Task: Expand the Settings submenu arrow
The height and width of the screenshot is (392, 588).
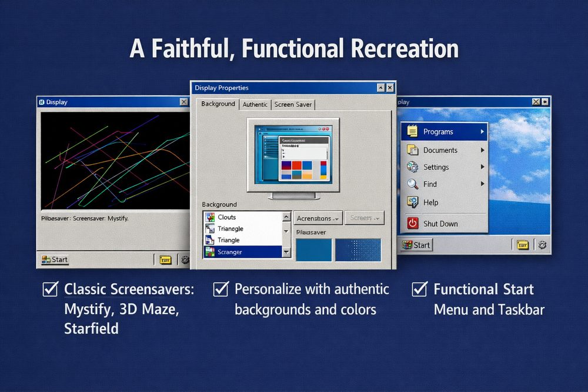Action: pos(482,167)
